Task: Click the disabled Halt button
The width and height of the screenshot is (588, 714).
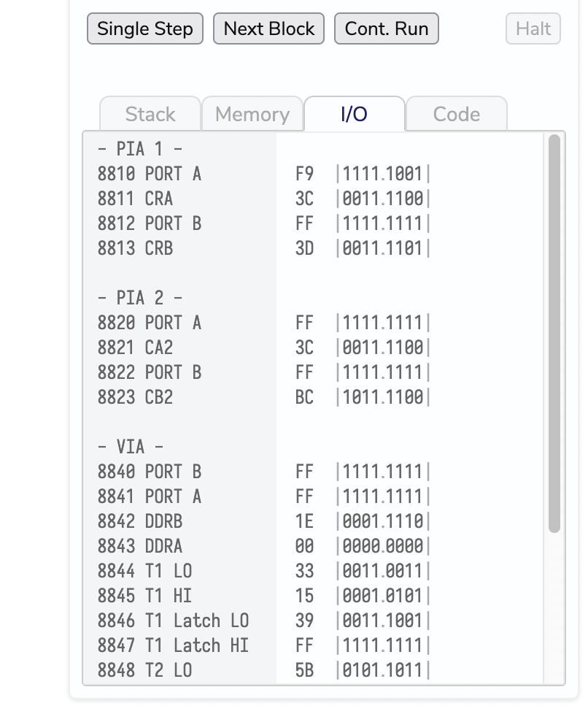Action: click(x=533, y=28)
